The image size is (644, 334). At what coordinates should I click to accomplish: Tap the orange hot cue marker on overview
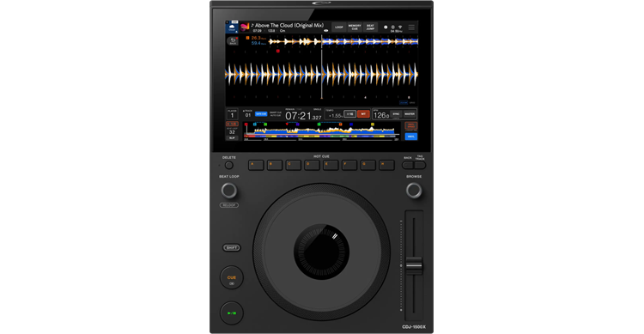340,124
